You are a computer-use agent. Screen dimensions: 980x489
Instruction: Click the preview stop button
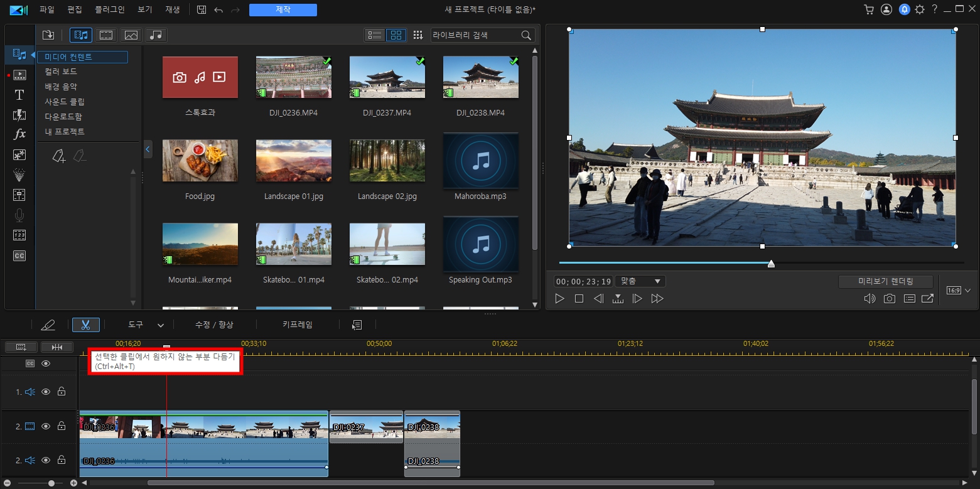(x=579, y=299)
